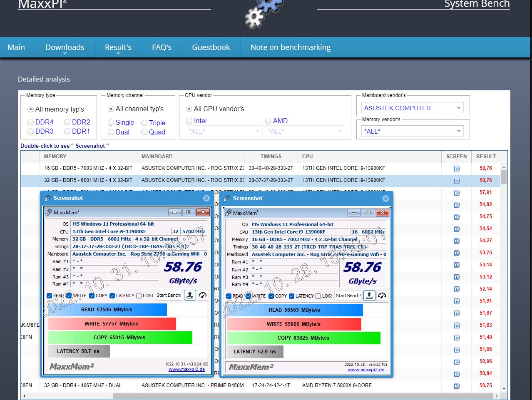Open screenshot icon in the 53,14 result row

456,265
